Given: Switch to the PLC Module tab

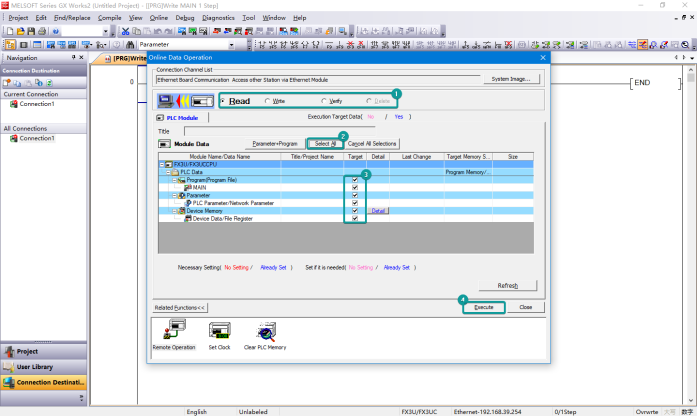Looking at the screenshot, I should pyautogui.click(x=181, y=118).
